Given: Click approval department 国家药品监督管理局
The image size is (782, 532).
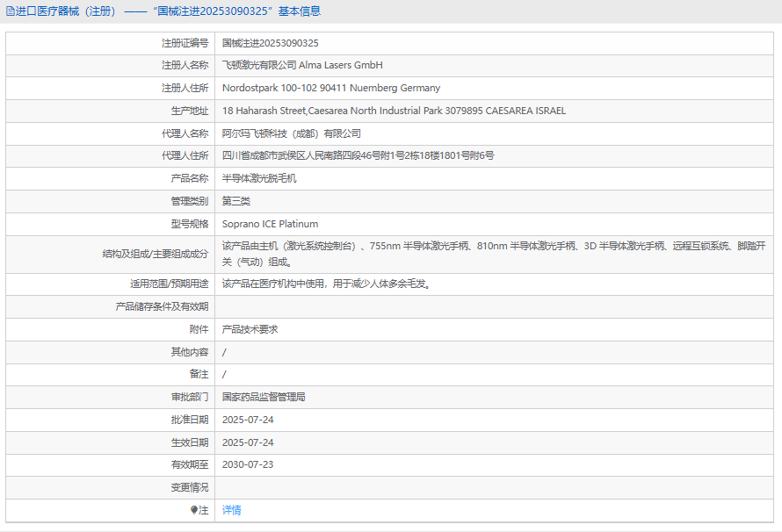Looking at the screenshot, I should tap(264, 397).
